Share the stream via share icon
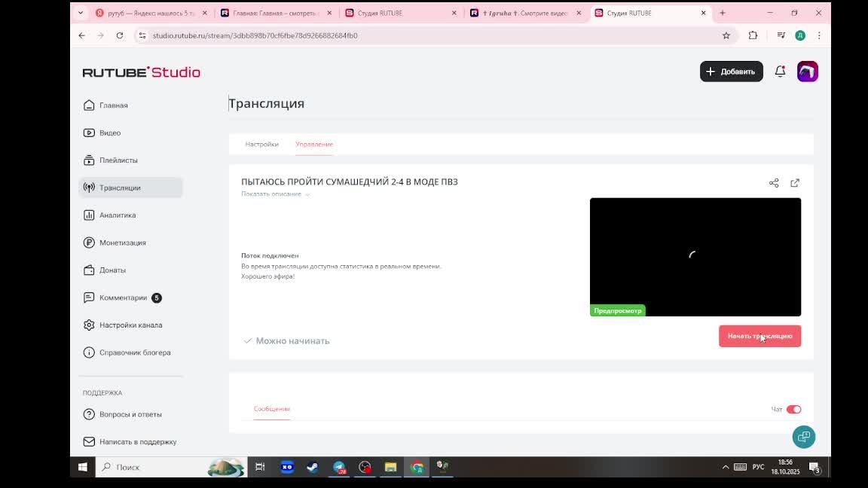868x488 pixels. pos(774,182)
